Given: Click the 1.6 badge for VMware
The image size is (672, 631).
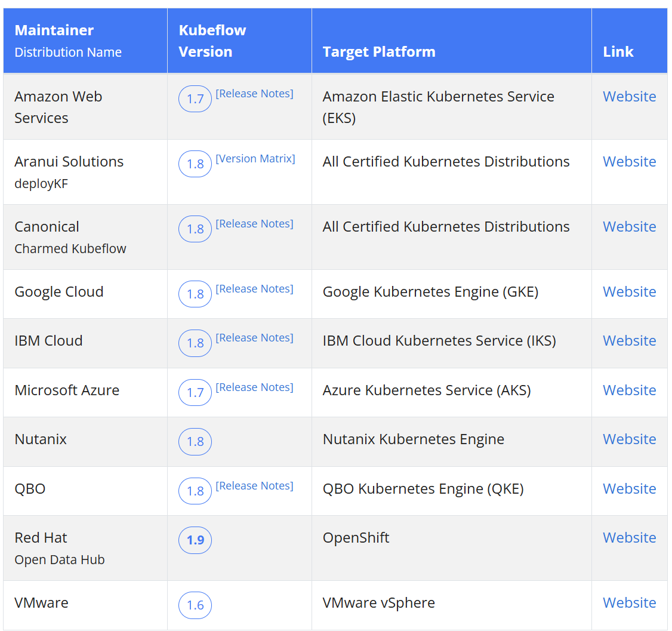Looking at the screenshot, I should tap(195, 605).
